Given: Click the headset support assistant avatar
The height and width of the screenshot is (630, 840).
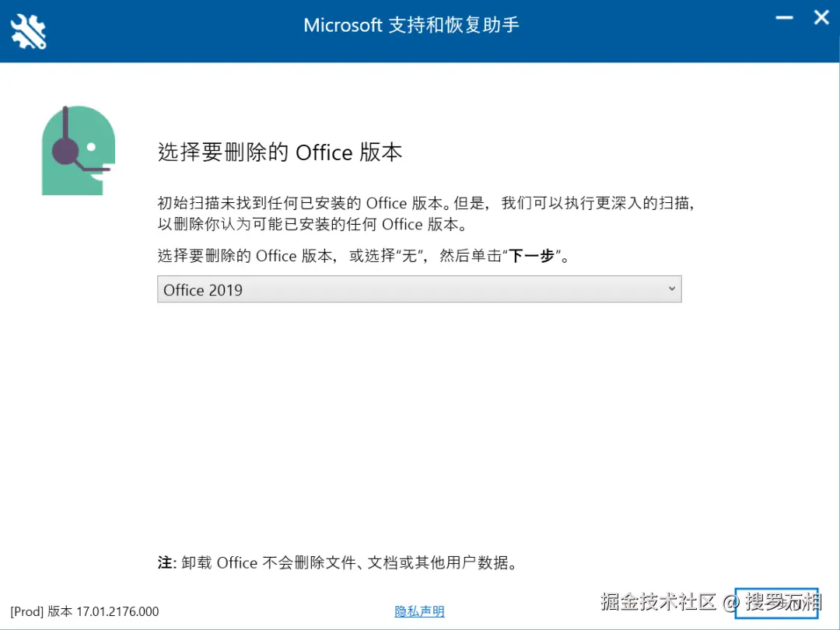Looking at the screenshot, I should [x=78, y=150].
